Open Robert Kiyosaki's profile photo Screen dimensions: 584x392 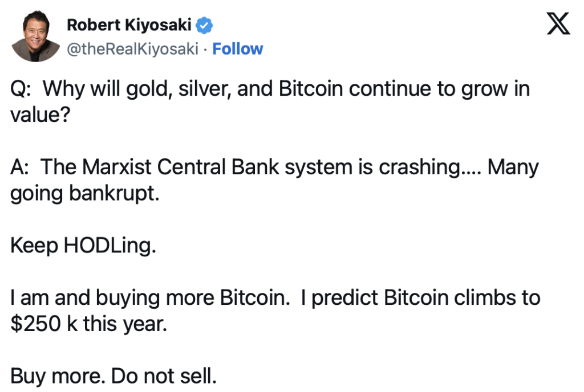tap(36, 36)
